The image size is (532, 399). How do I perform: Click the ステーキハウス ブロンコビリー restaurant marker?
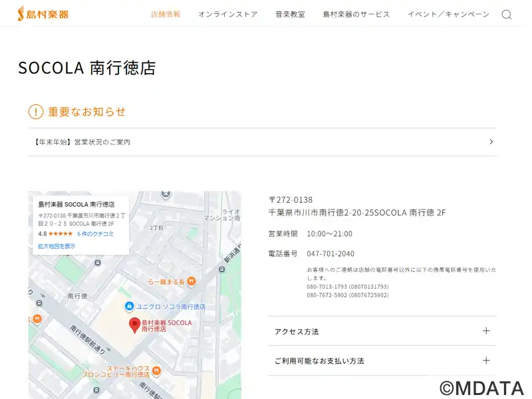[156, 371]
